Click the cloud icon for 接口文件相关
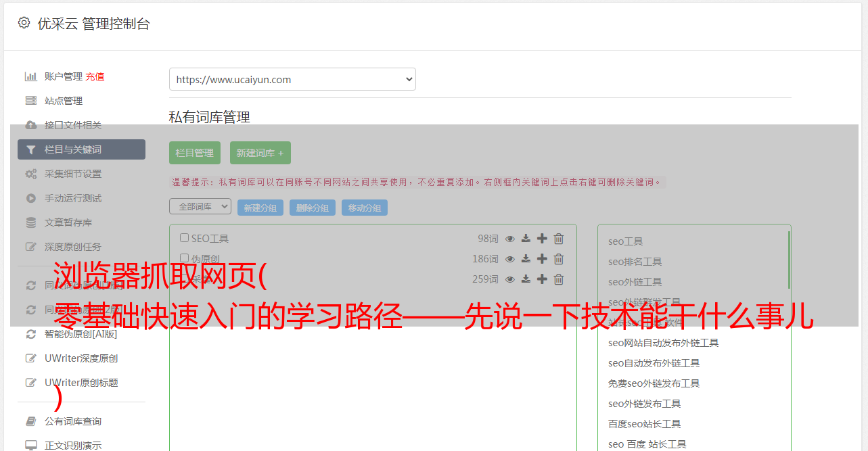The height and width of the screenshot is (451, 868). click(x=30, y=125)
